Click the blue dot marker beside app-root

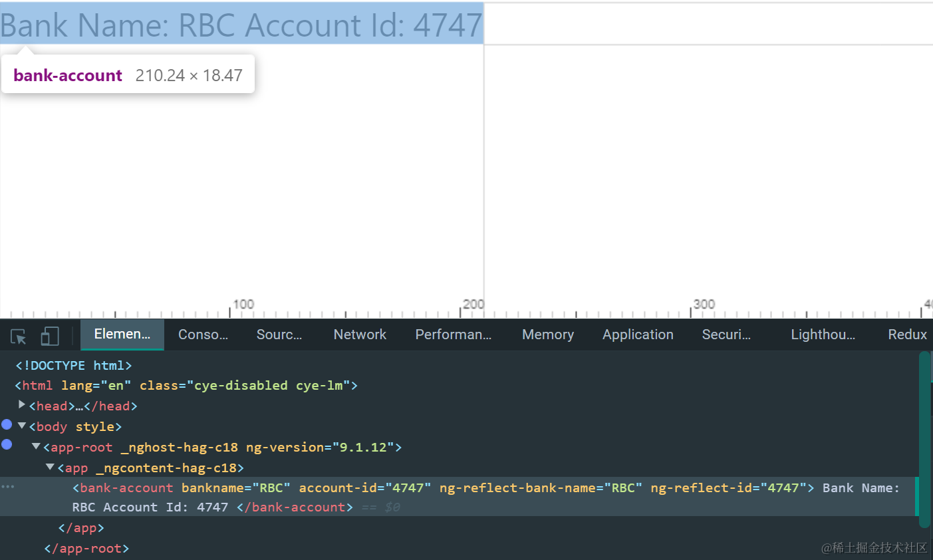click(7, 444)
